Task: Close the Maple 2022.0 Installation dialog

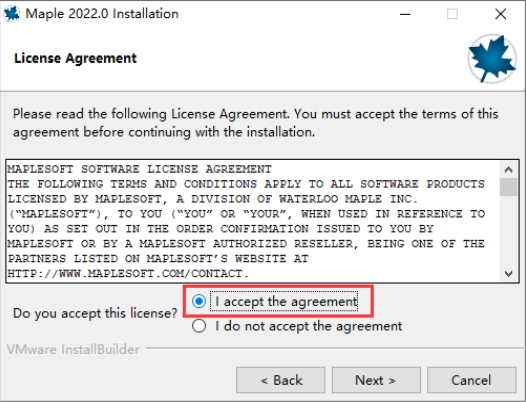Action: (501, 14)
